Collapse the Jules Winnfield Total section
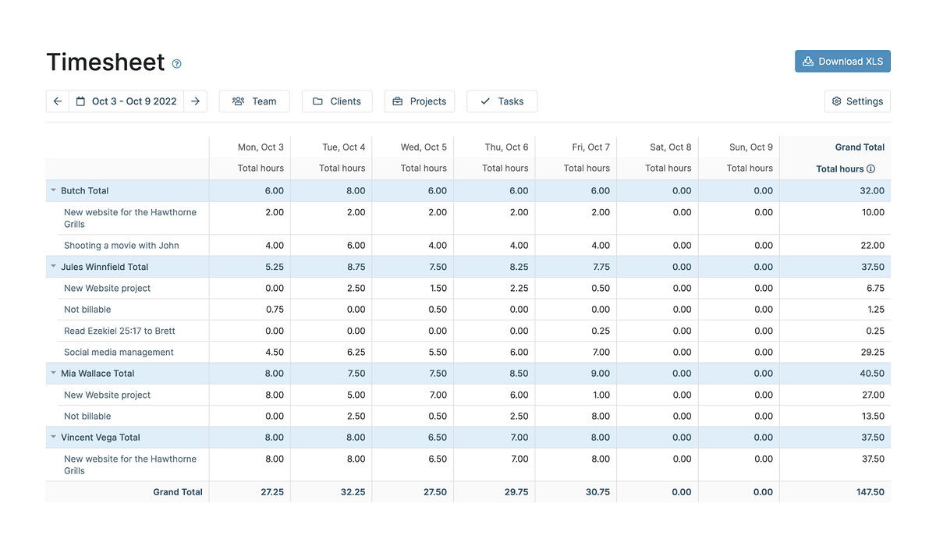Image resolution: width=936 pixels, height=560 pixels. [53, 266]
